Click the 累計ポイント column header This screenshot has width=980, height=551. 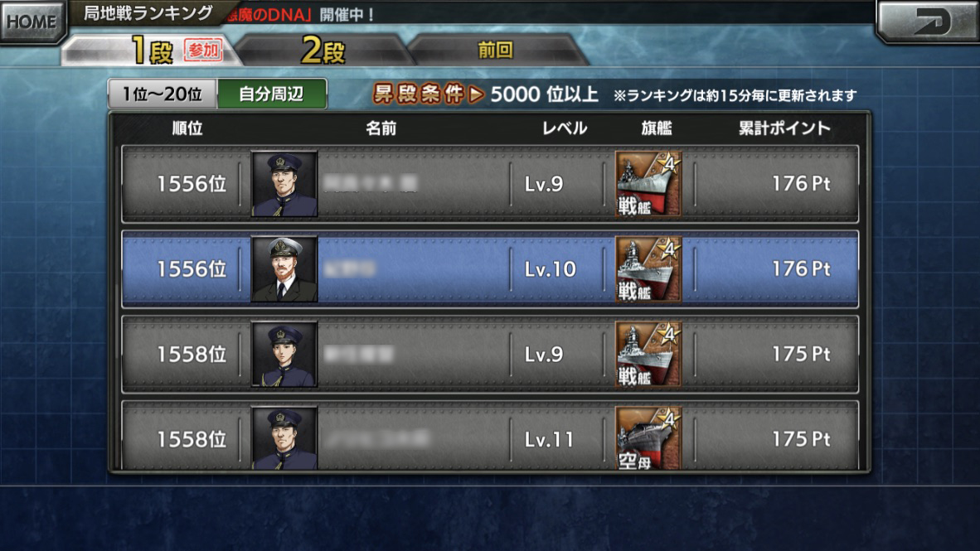pos(784,128)
